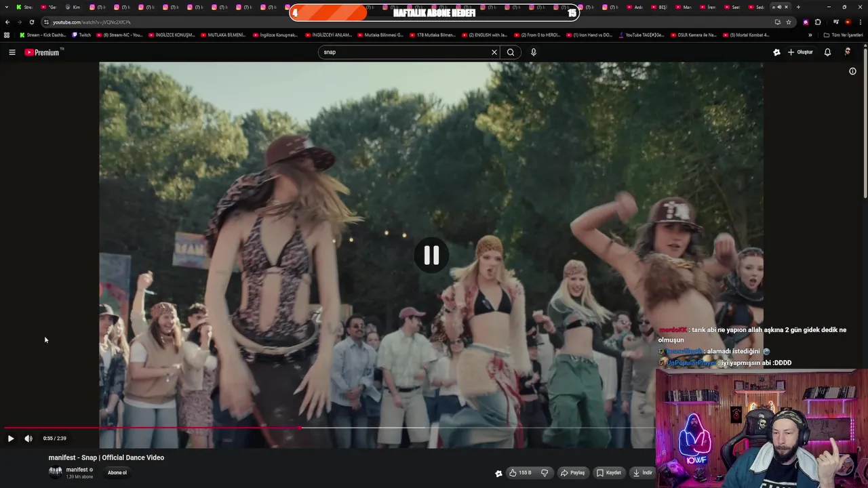Screen dimensions: 868x488
Task: Open the manifest channel name link
Action: [77, 470]
